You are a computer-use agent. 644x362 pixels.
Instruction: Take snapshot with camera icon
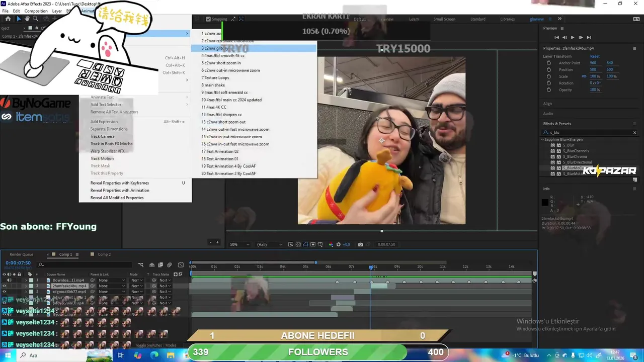tap(360, 244)
